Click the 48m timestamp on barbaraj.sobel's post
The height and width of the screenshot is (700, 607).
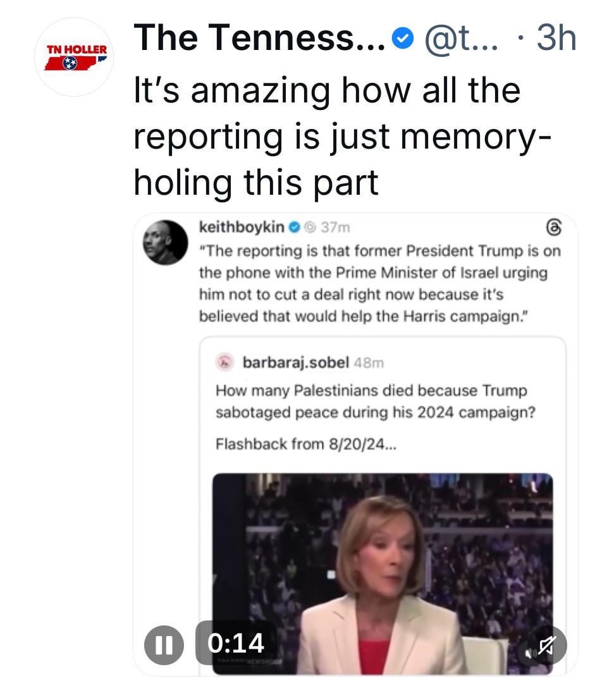(369, 363)
